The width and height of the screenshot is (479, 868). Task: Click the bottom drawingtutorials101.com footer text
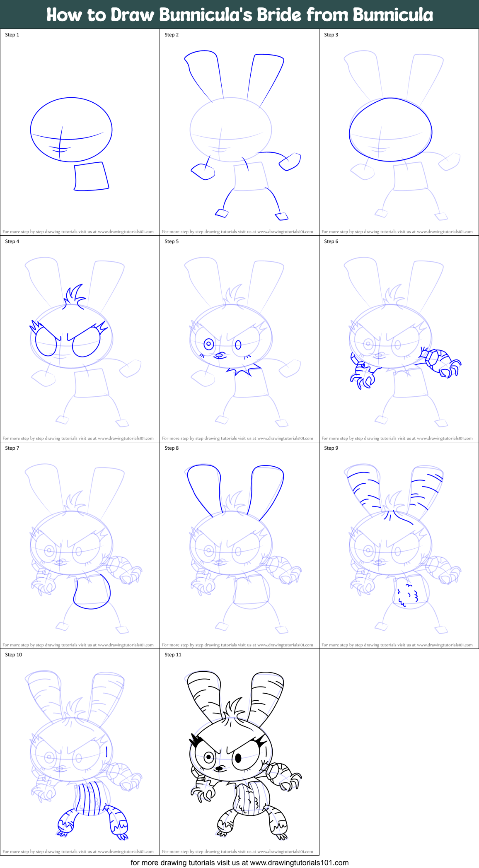[239, 863]
